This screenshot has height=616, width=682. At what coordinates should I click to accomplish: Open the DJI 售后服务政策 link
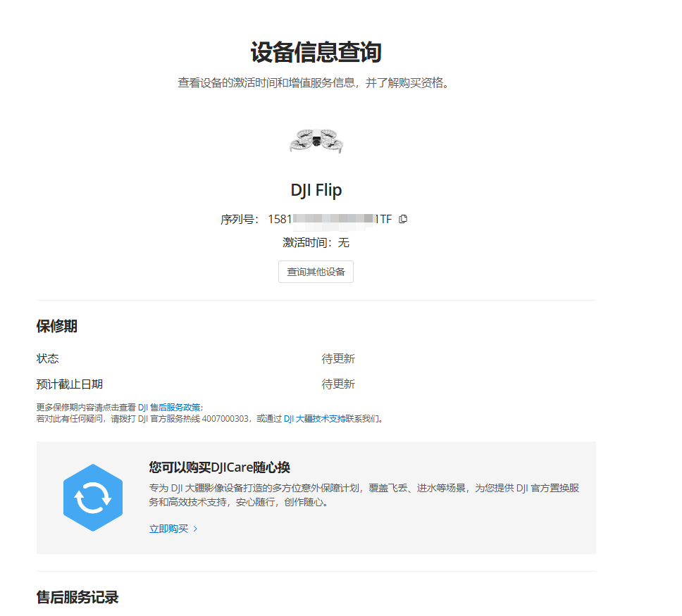[169, 408]
